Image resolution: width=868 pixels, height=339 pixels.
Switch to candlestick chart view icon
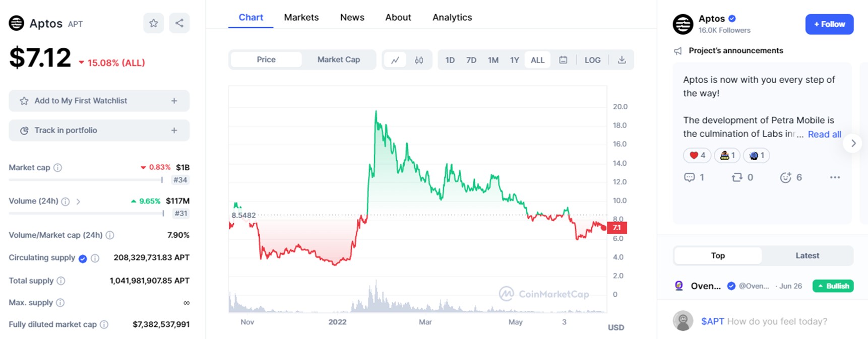coord(419,60)
